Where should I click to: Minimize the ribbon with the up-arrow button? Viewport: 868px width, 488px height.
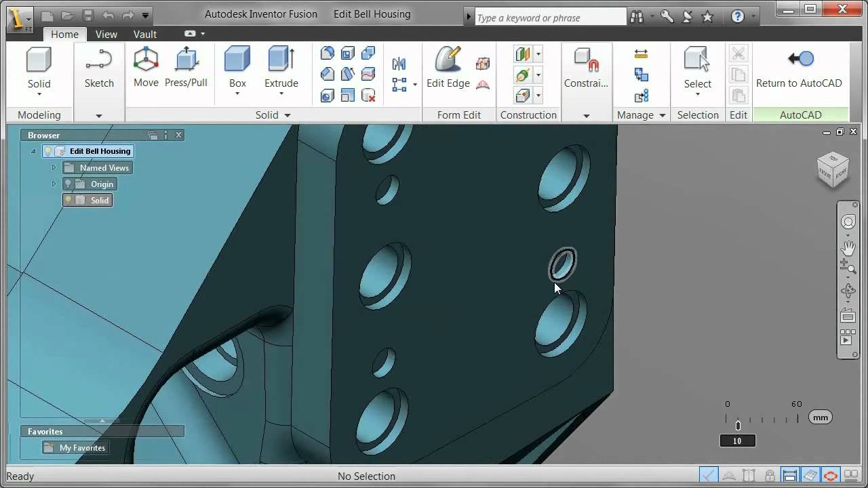point(190,33)
